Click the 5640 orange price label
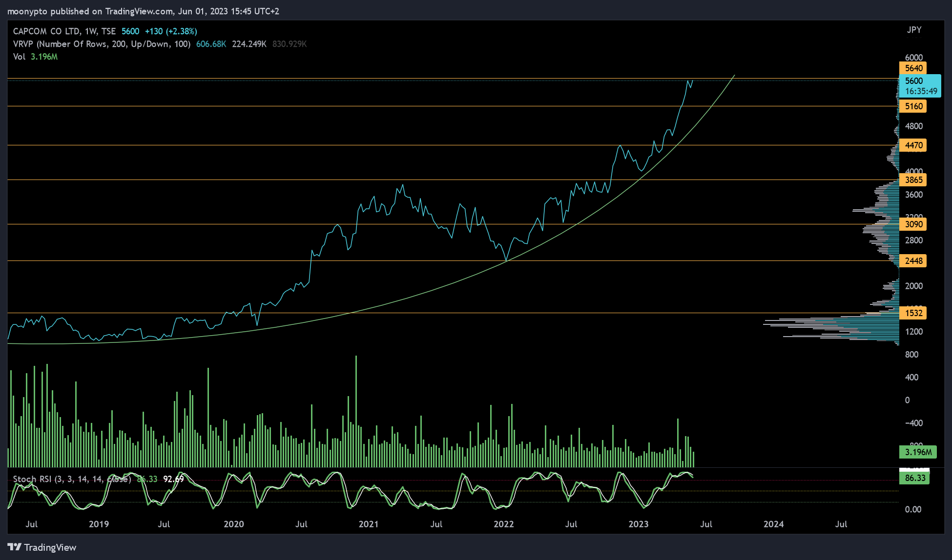 pyautogui.click(x=913, y=68)
